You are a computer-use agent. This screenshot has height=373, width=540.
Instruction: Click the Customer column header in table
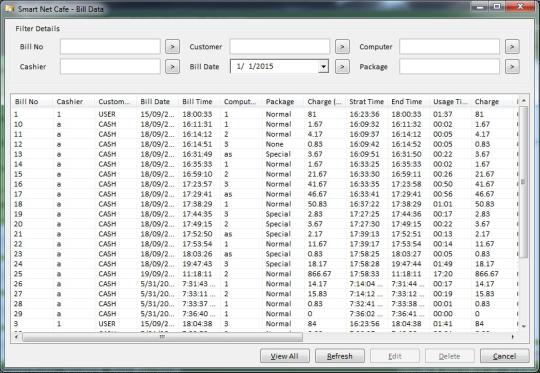point(116,102)
